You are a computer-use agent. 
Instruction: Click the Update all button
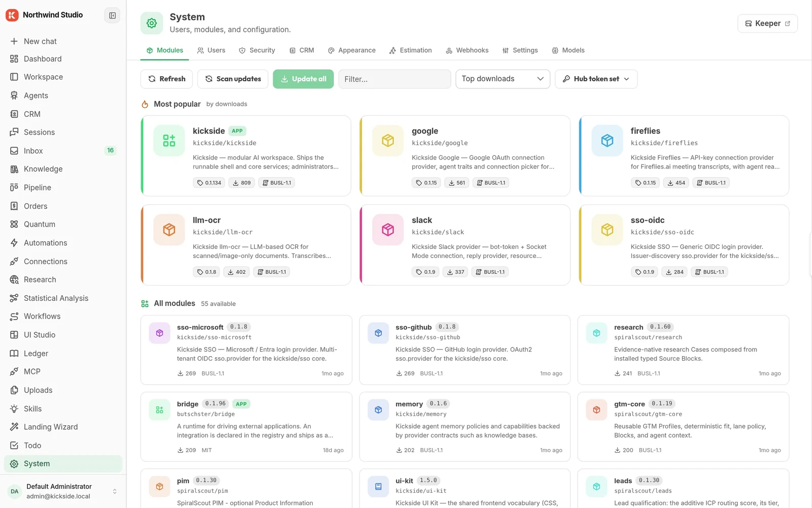303,79
